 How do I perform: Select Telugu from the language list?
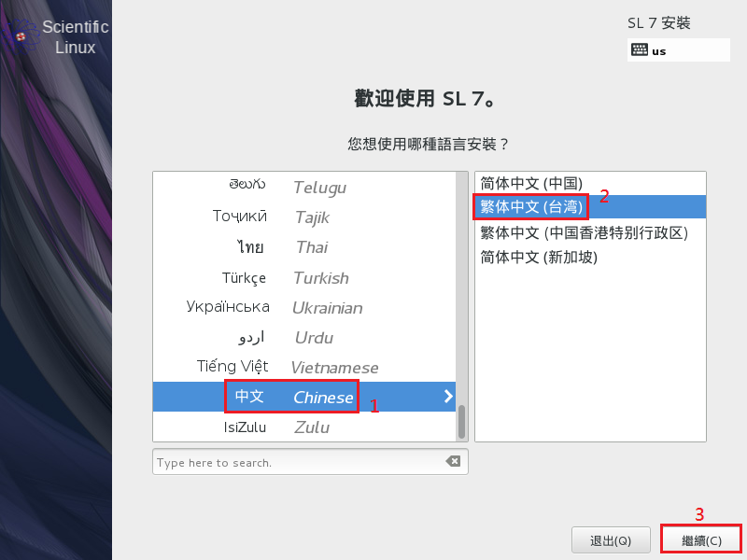[304, 187]
